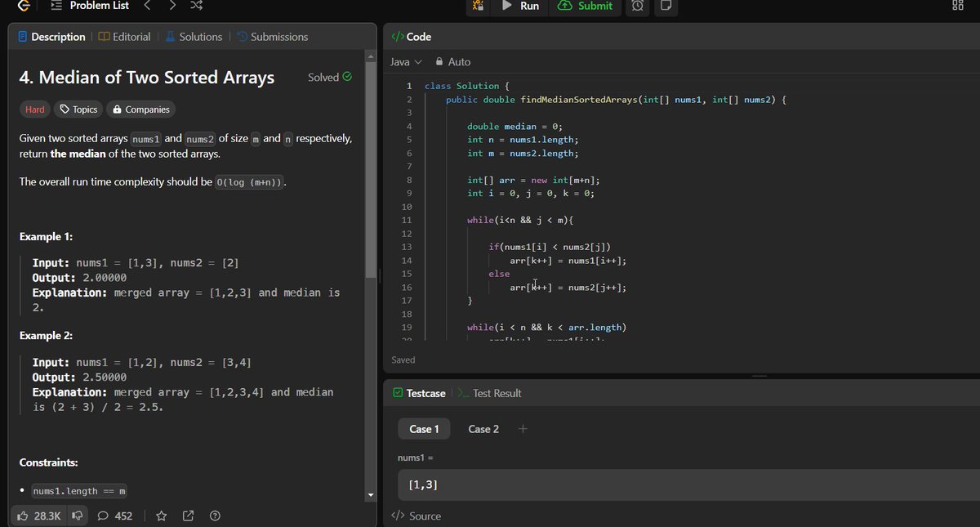Select Case 1 testcase
Screen dimensions: 980x527
coord(424,429)
